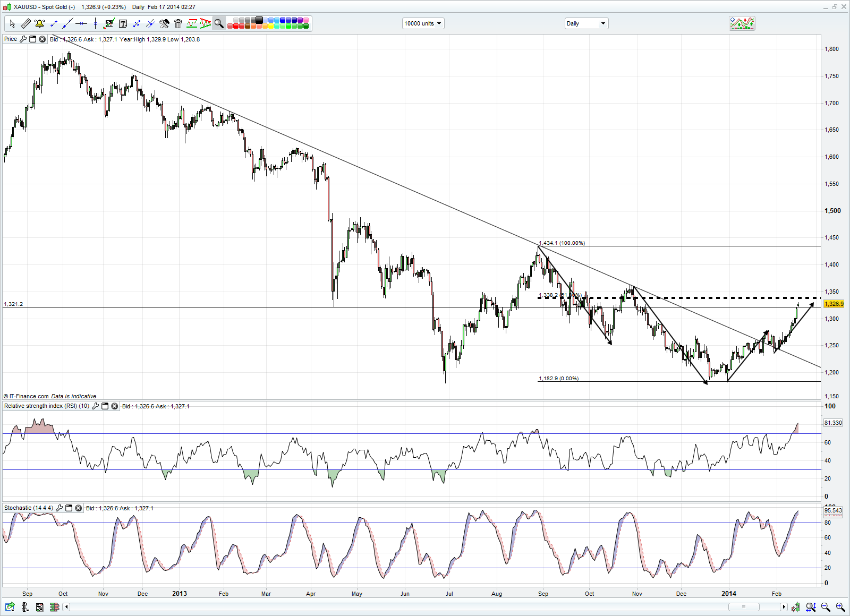Select the ruler measurement tool

click(x=25, y=23)
